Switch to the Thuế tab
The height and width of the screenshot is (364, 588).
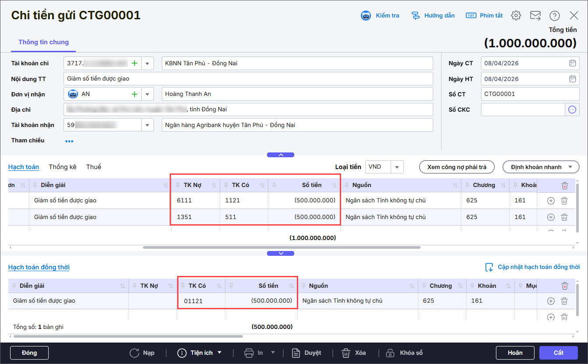coord(93,167)
